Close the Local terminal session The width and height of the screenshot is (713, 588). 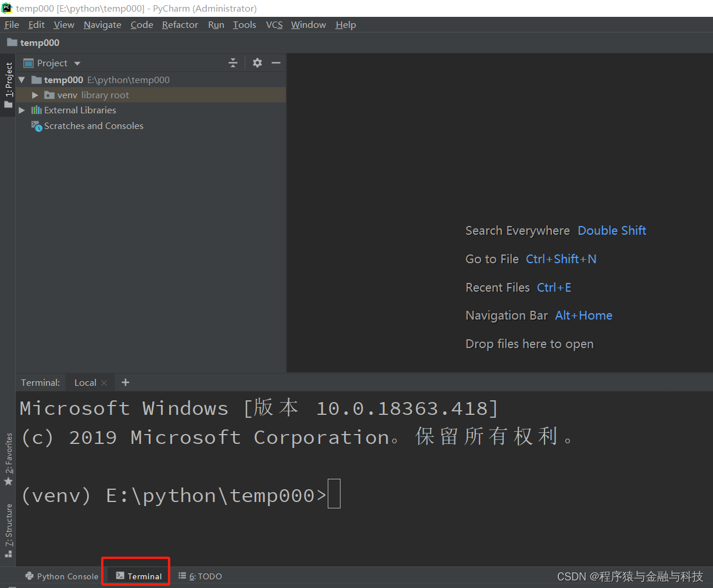pyautogui.click(x=104, y=382)
